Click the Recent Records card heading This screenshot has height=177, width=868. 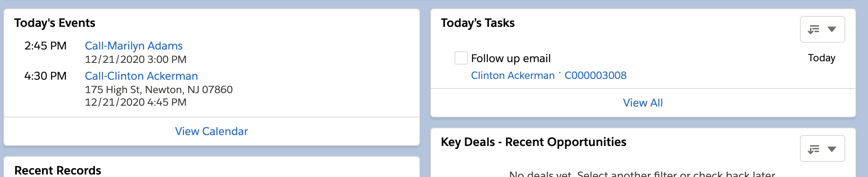pyautogui.click(x=58, y=170)
